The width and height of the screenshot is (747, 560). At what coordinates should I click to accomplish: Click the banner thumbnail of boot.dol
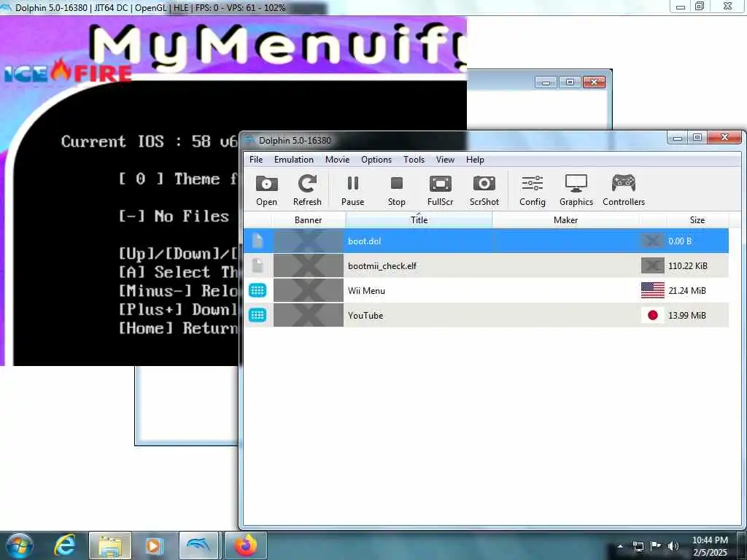pos(309,241)
